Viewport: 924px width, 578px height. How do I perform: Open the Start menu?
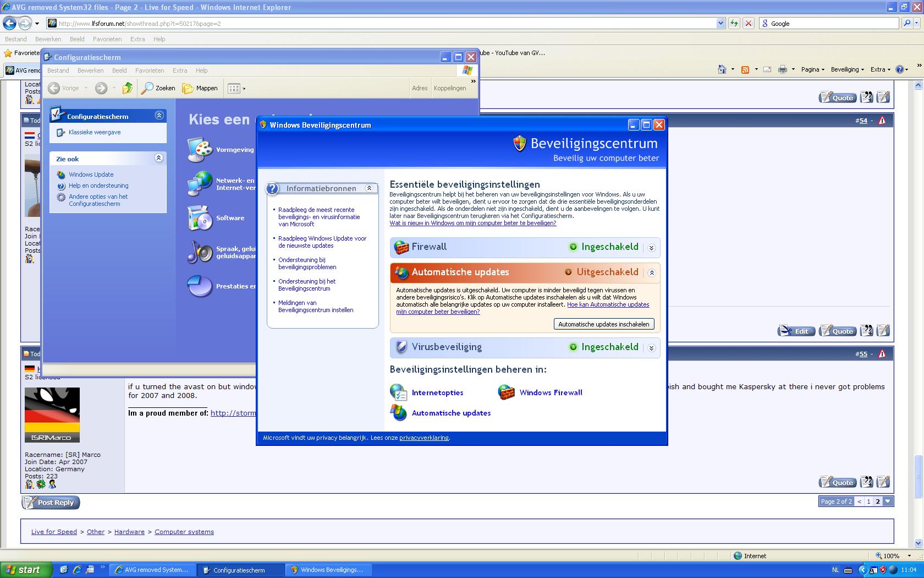(26, 570)
